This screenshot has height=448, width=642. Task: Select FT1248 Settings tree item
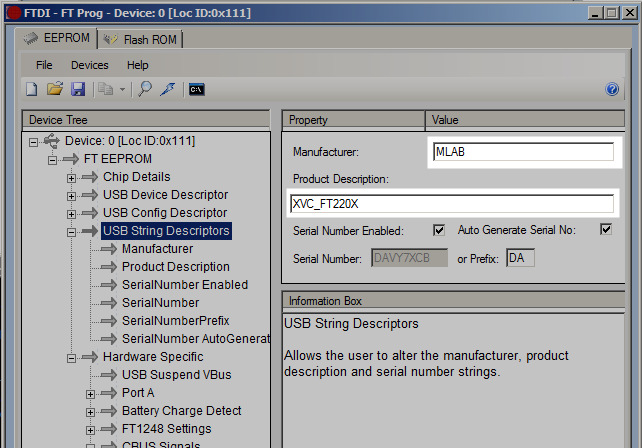pos(167,429)
